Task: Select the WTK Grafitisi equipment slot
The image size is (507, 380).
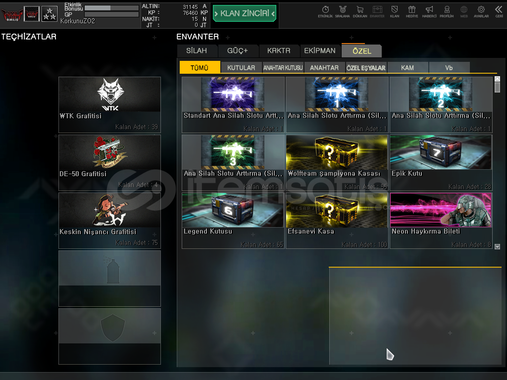Action: [109, 104]
